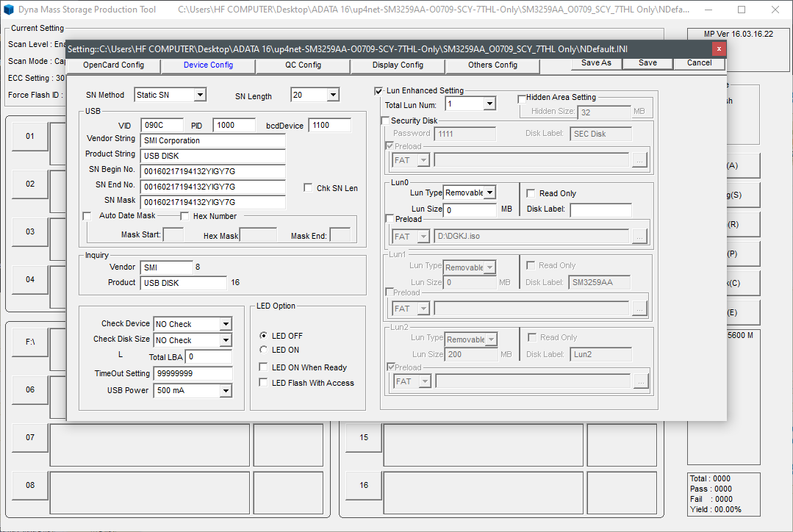The width and height of the screenshot is (793, 532).
Task: Click the Lun0 Lun Size field
Action: coord(470,210)
